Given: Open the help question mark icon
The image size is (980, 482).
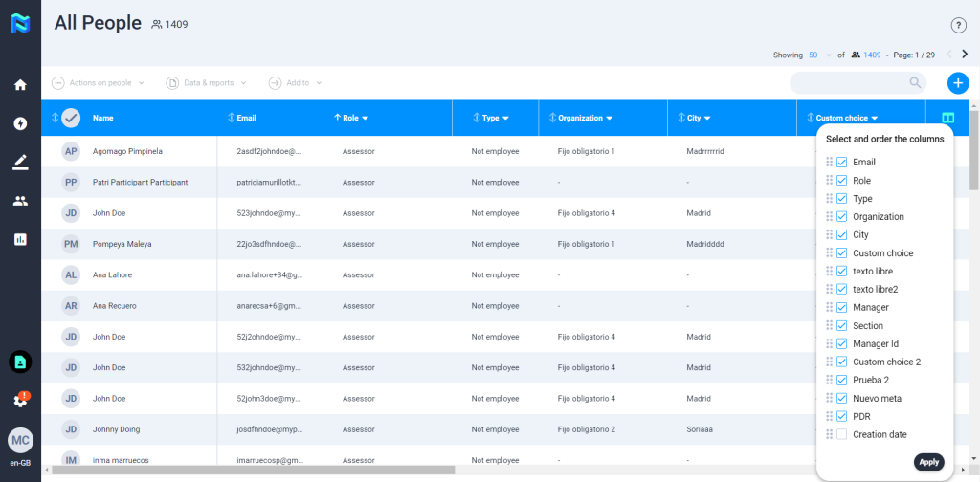Looking at the screenshot, I should click(958, 25).
